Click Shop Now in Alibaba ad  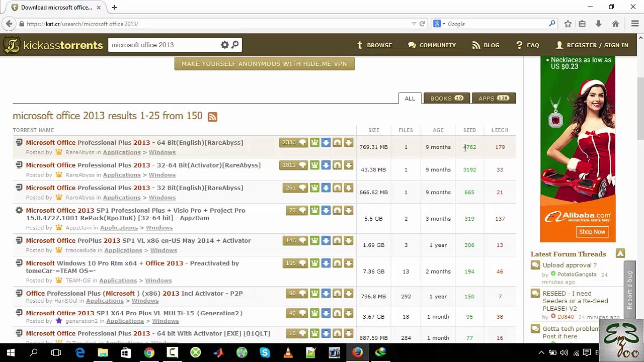pos(592,232)
